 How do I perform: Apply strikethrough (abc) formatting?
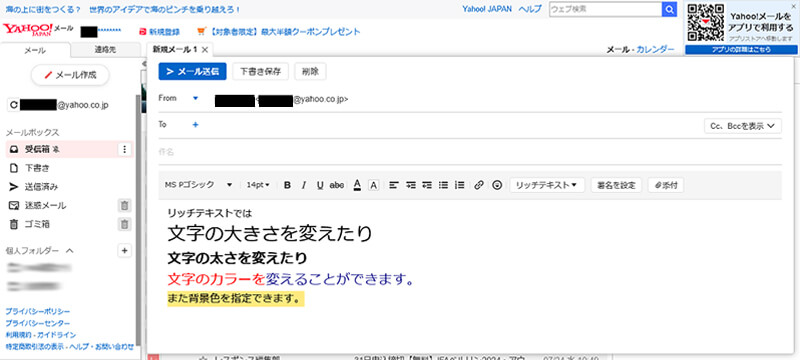point(337,185)
